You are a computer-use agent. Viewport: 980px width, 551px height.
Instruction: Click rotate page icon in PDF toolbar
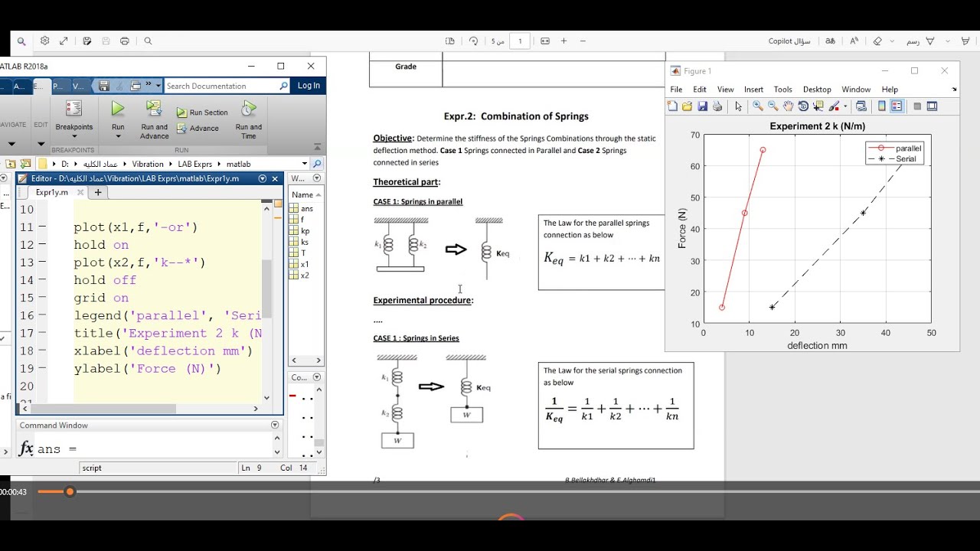coord(473,41)
